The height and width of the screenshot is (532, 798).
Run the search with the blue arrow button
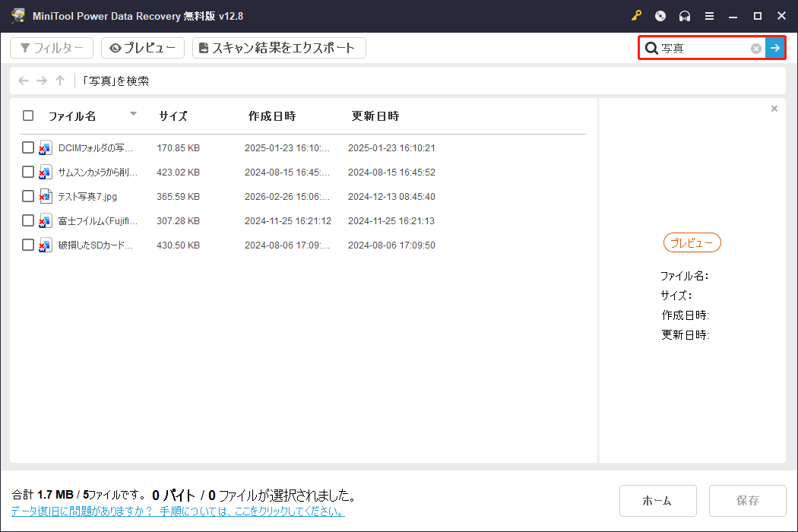774,48
